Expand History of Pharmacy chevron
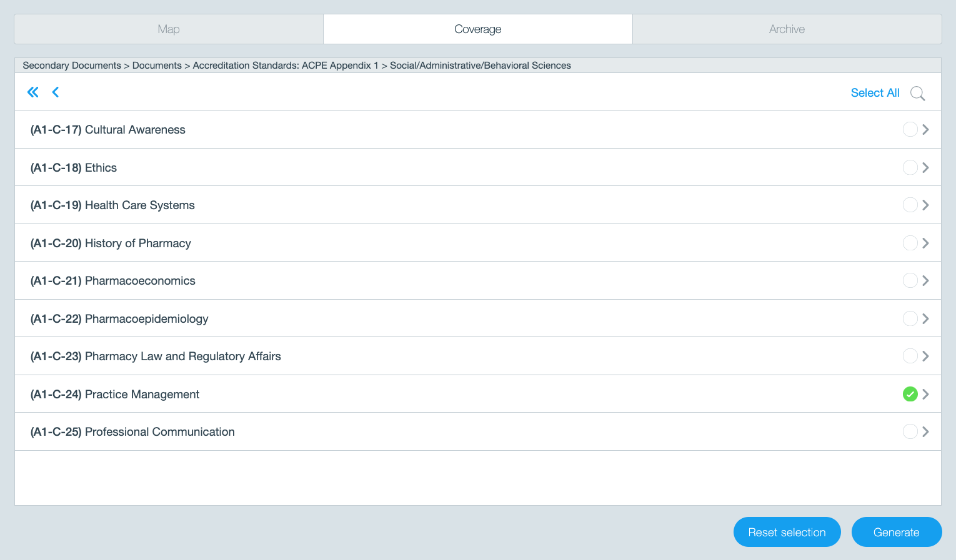The width and height of the screenshot is (956, 560). pyautogui.click(x=926, y=243)
